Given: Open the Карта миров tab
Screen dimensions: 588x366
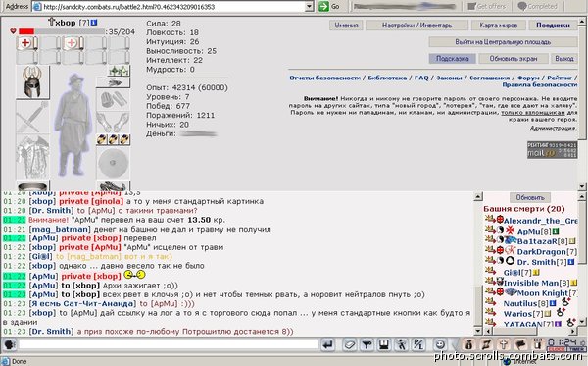Looking at the screenshot, I should tap(499, 26).
